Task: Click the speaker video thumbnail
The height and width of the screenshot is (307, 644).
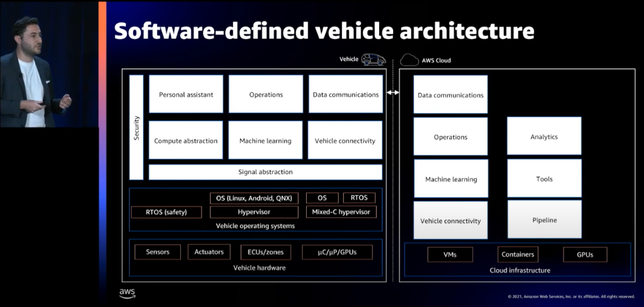Action: point(49,64)
